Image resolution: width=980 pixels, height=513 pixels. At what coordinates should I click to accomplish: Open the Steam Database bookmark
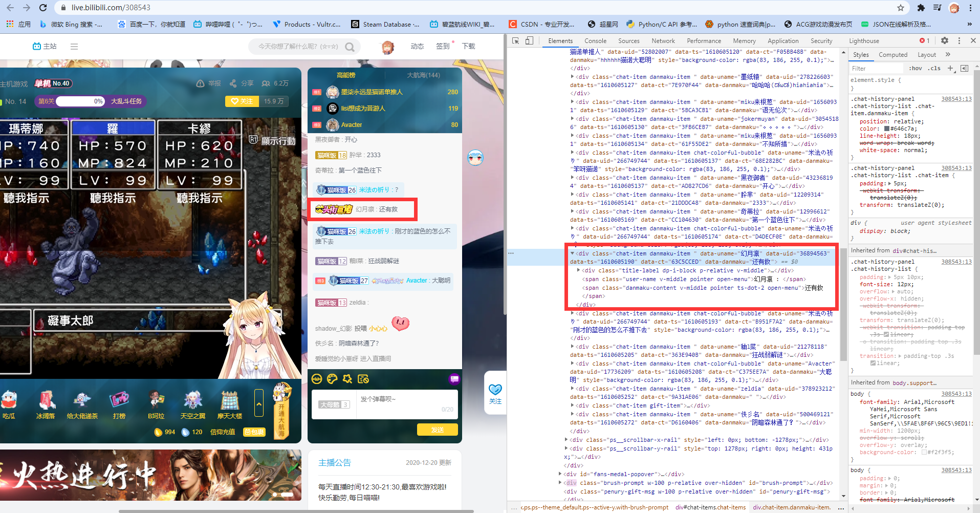click(x=385, y=24)
